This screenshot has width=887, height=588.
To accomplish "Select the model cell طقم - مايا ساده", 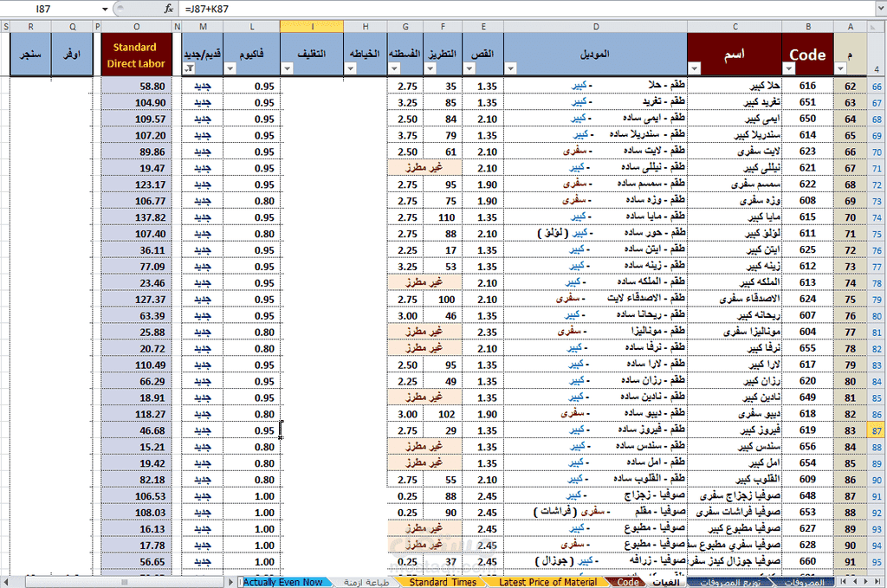I will (596, 217).
